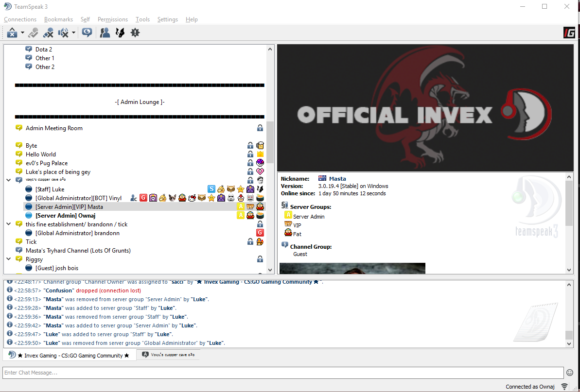Click the grumpy cat icon on Vinyl's row

pos(173,198)
